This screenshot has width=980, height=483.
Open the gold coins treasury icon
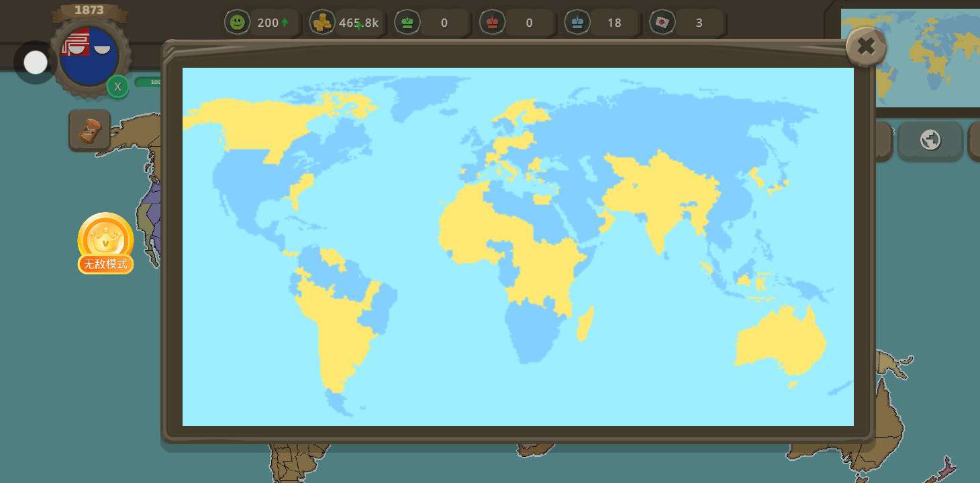[x=322, y=23]
